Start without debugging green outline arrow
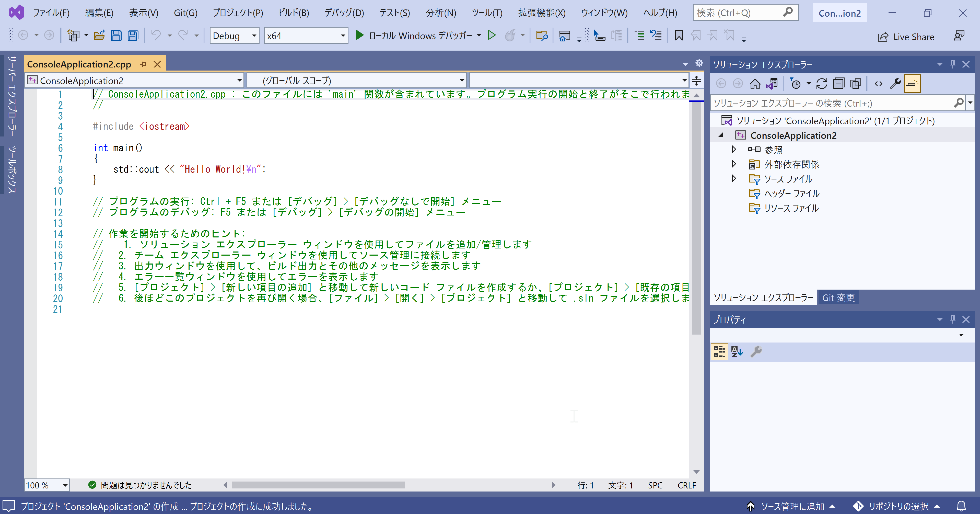980x514 pixels. (492, 36)
